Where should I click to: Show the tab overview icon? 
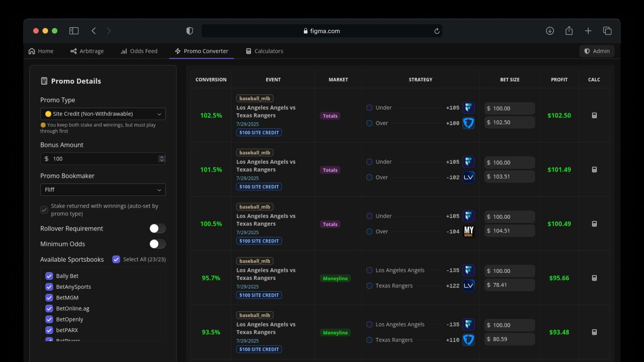(607, 31)
